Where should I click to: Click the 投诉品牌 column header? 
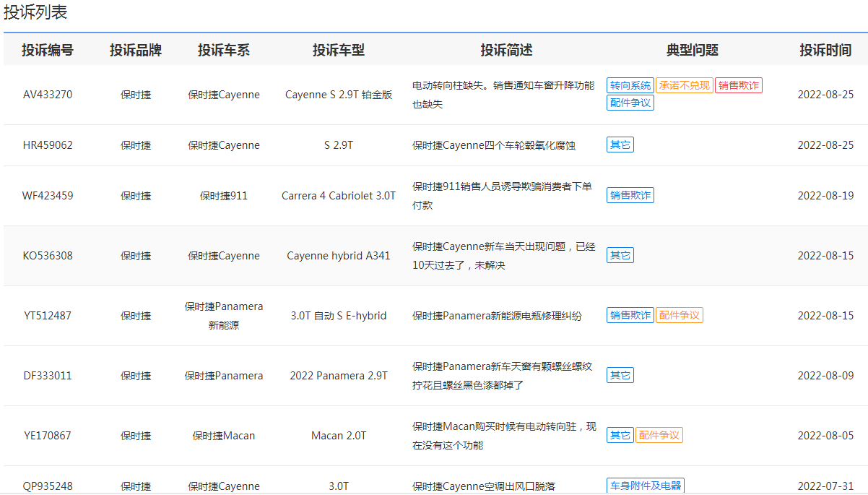[x=136, y=50]
